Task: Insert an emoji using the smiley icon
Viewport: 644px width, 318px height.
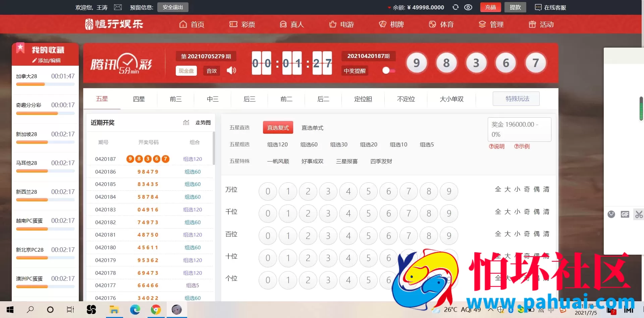Action: click(x=611, y=214)
